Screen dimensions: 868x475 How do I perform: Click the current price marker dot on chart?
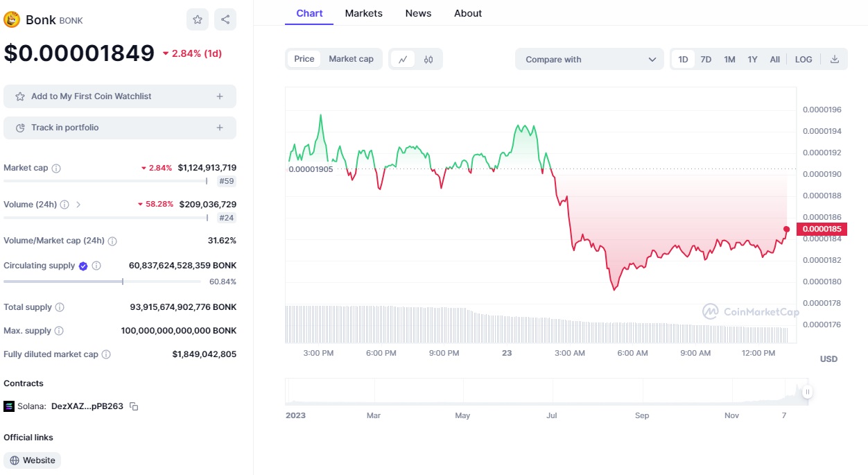click(786, 229)
